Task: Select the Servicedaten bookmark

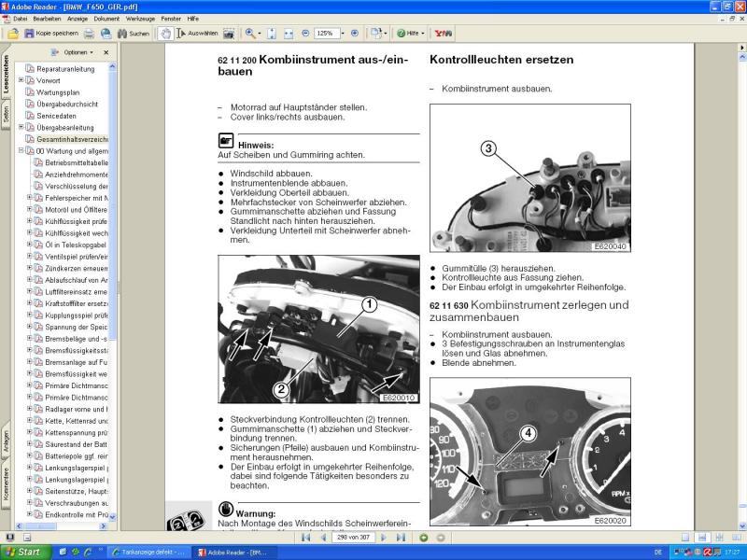Action: click(56, 116)
